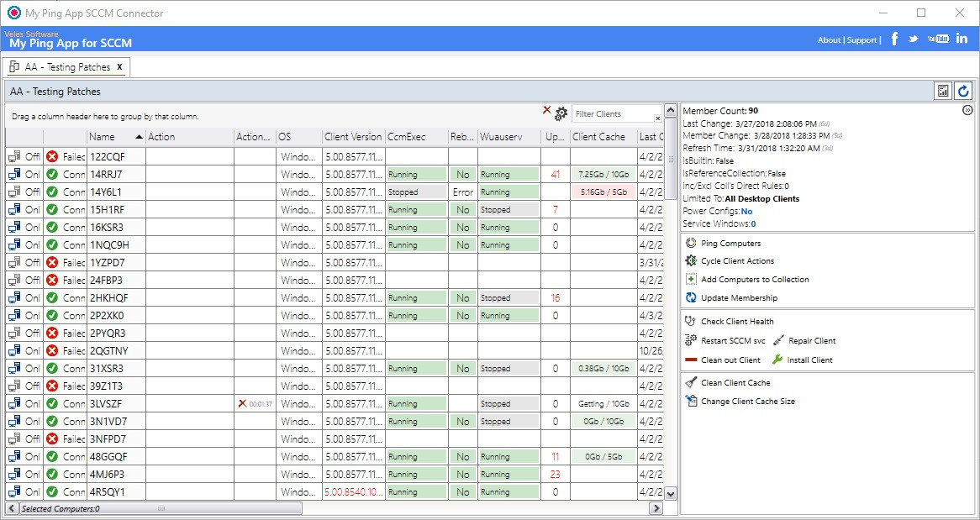Click Update Membership
This screenshot has width=980, height=520.
tap(731, 298)
